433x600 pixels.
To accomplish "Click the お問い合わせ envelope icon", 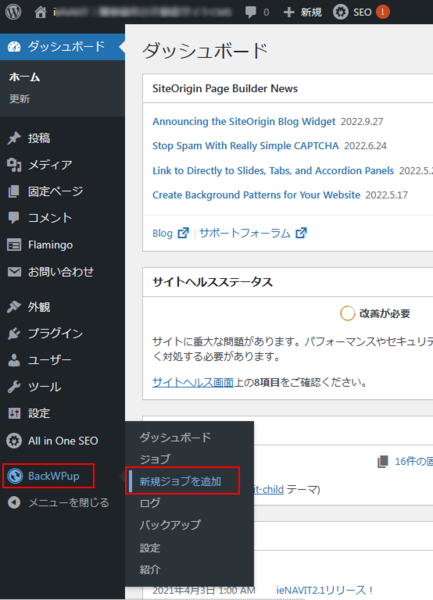I will click(14, 272).
